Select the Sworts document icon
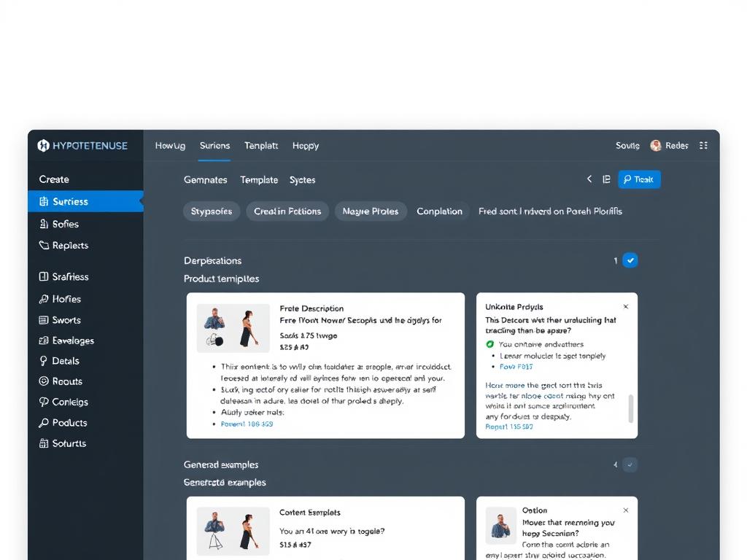747x560 pixels. click(44, 319)
